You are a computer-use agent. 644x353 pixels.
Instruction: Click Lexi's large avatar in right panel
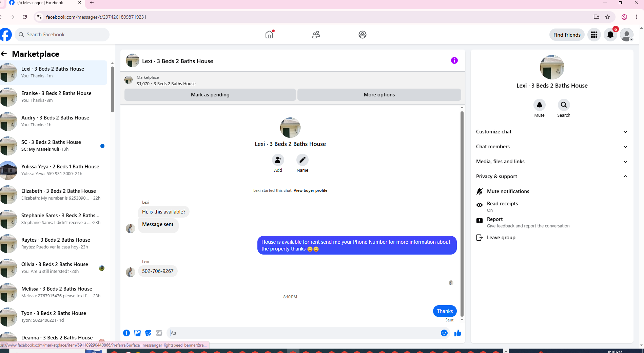tap(552, 67)
